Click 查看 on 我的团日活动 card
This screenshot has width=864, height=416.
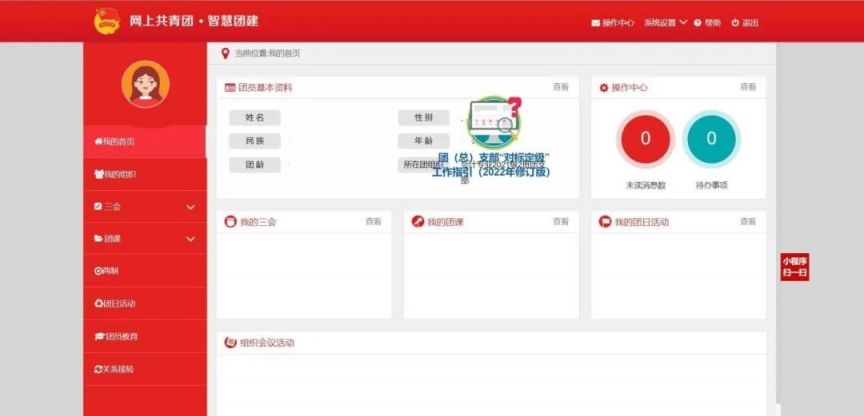coord(748,221)
